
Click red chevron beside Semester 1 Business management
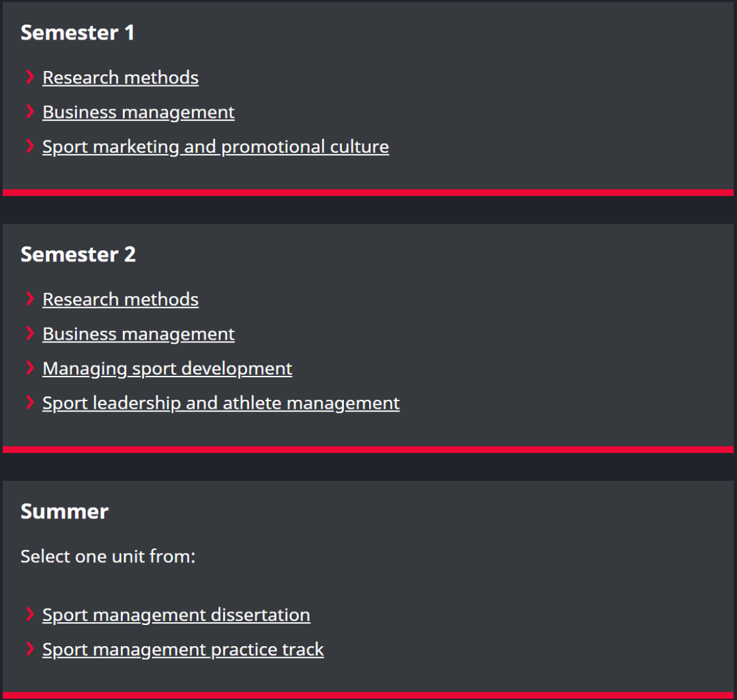[29, 112]
